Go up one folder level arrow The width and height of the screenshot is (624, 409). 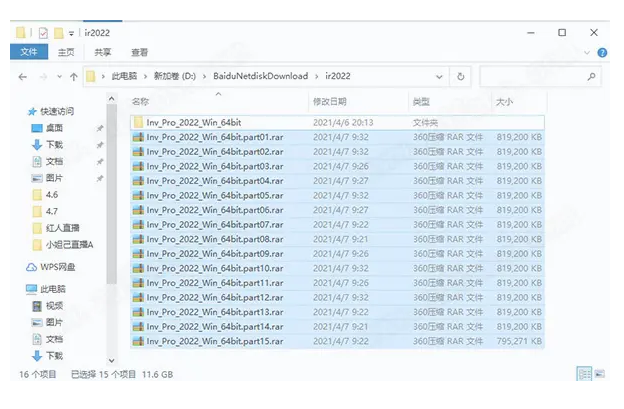[74, 77]
